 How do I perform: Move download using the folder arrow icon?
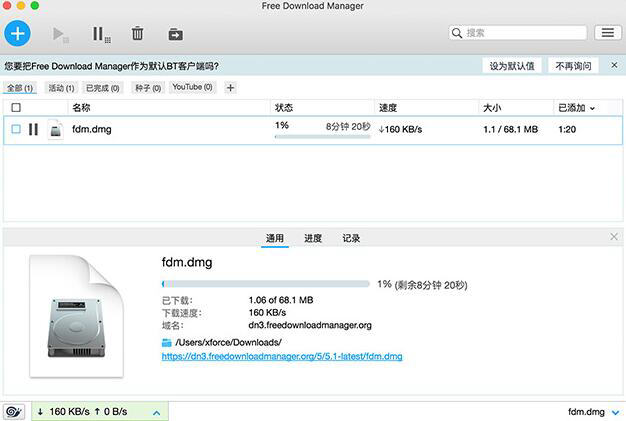coord(175,34)
